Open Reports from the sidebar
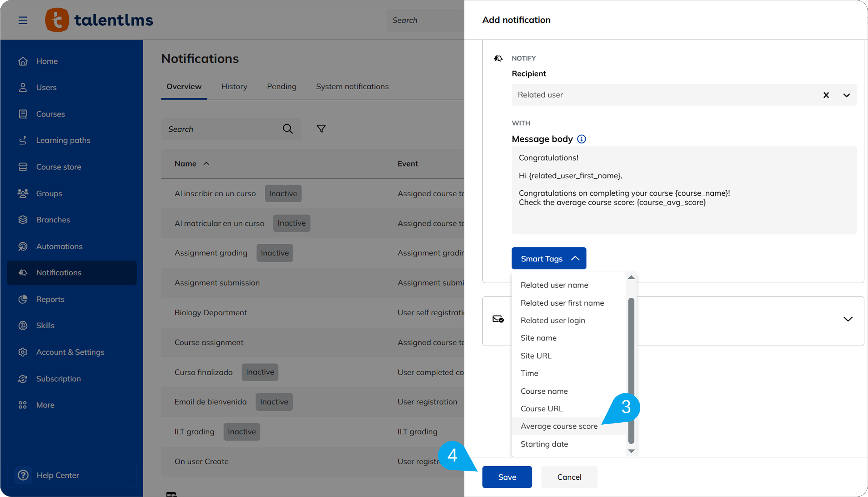 [50, 299]
